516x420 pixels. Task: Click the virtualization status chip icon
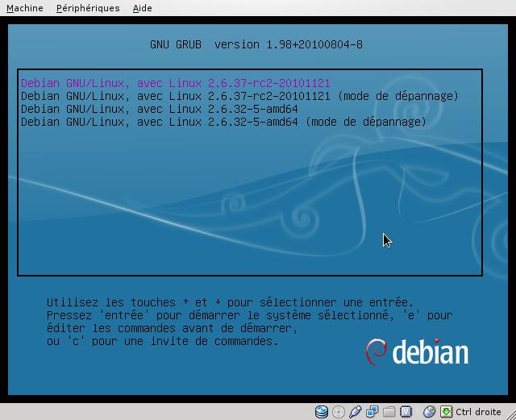(x=406, y=412)
